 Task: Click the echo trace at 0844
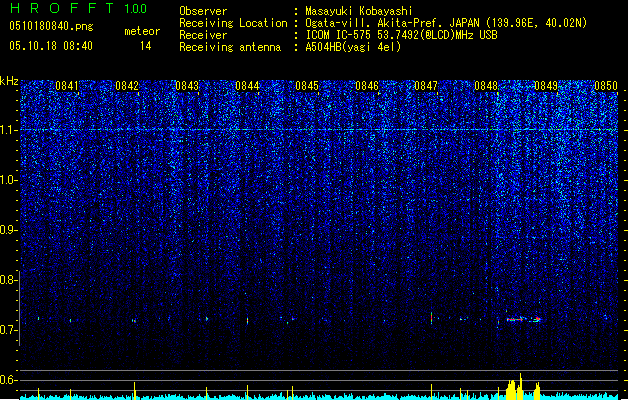point(248,321)
